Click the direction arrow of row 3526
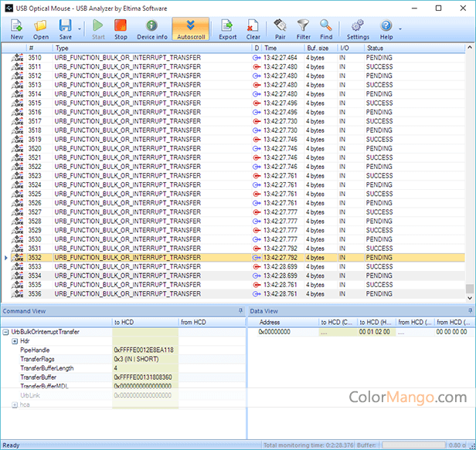 (x=257, y=203)
